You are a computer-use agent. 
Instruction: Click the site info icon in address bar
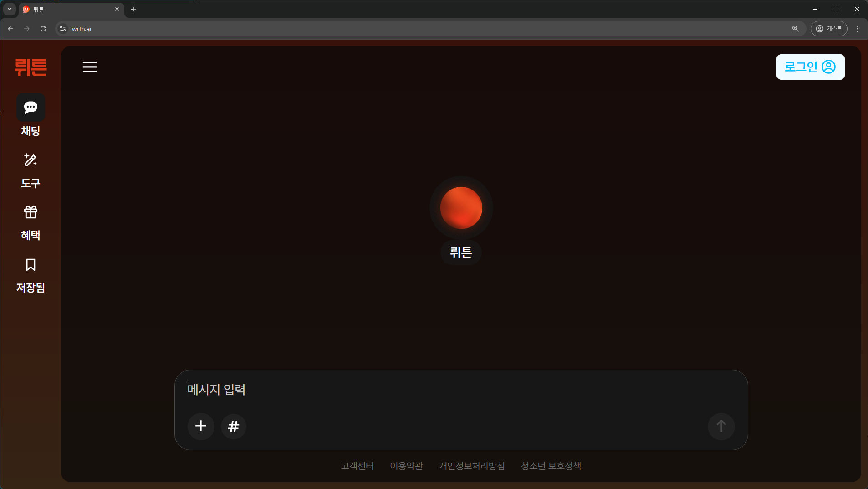click(x=63, y=29)
